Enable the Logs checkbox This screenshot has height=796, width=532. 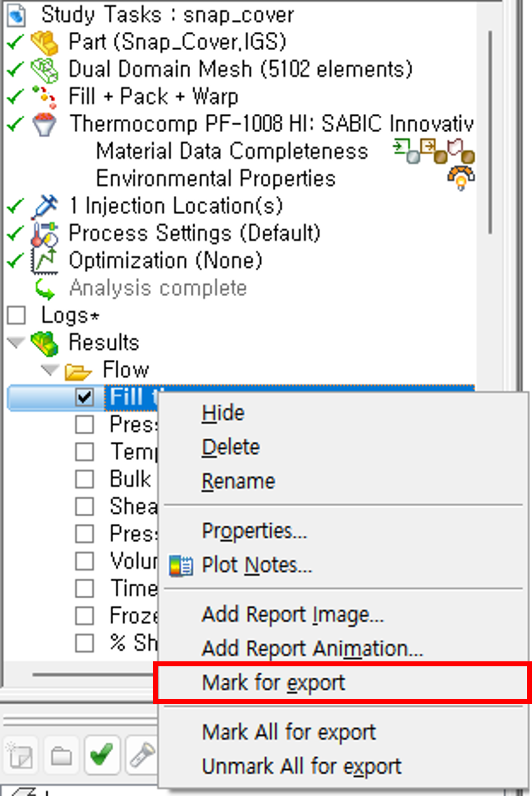pos(16,315)
